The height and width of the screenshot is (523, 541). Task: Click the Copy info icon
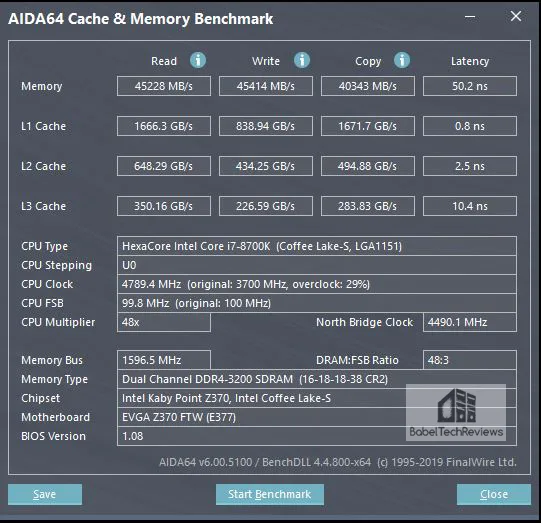tap(402, 60)
